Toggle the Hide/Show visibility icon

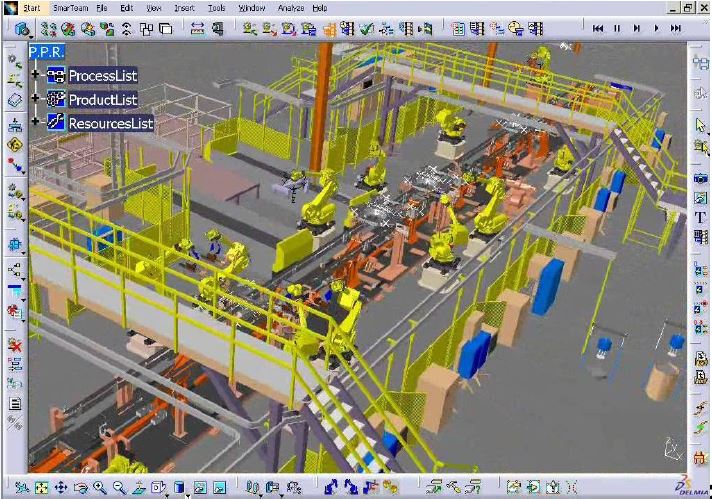[x=199, y=488]
